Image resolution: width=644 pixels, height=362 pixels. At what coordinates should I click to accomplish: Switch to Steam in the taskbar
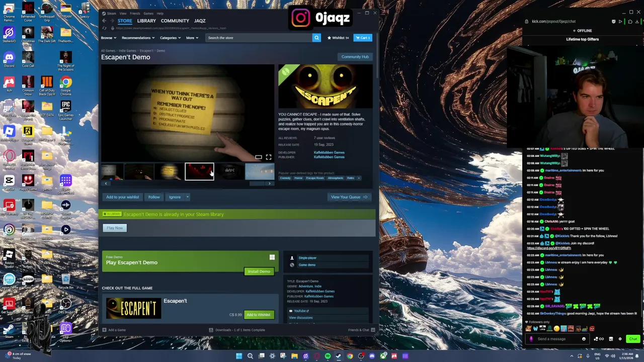click(339, 356)
